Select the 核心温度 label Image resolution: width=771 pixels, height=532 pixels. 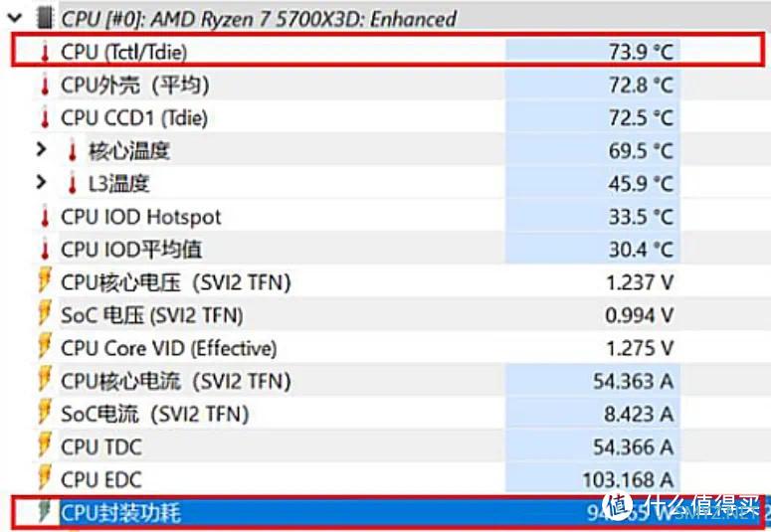[x=129, y=151]
